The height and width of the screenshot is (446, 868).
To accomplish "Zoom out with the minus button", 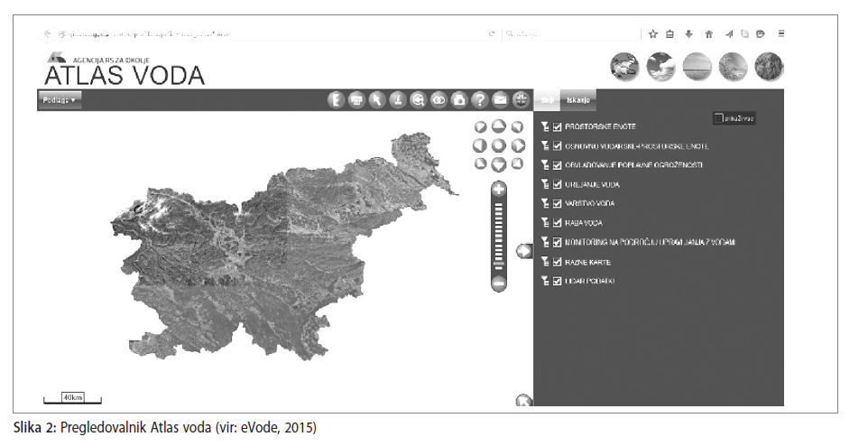I will coord(499,283).
